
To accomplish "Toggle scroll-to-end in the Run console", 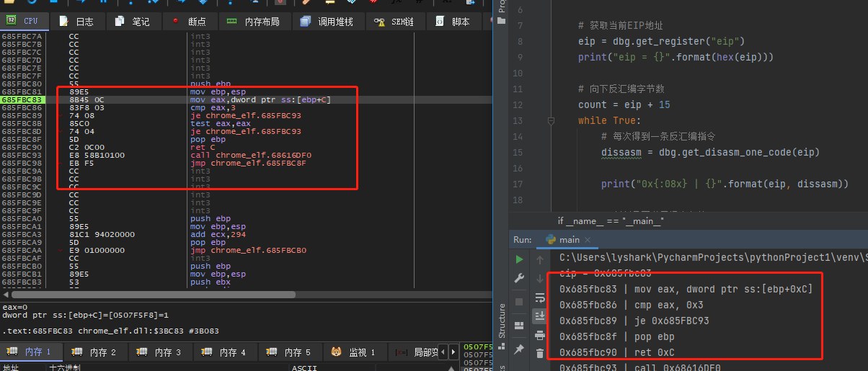I will [x=539, y=316].
